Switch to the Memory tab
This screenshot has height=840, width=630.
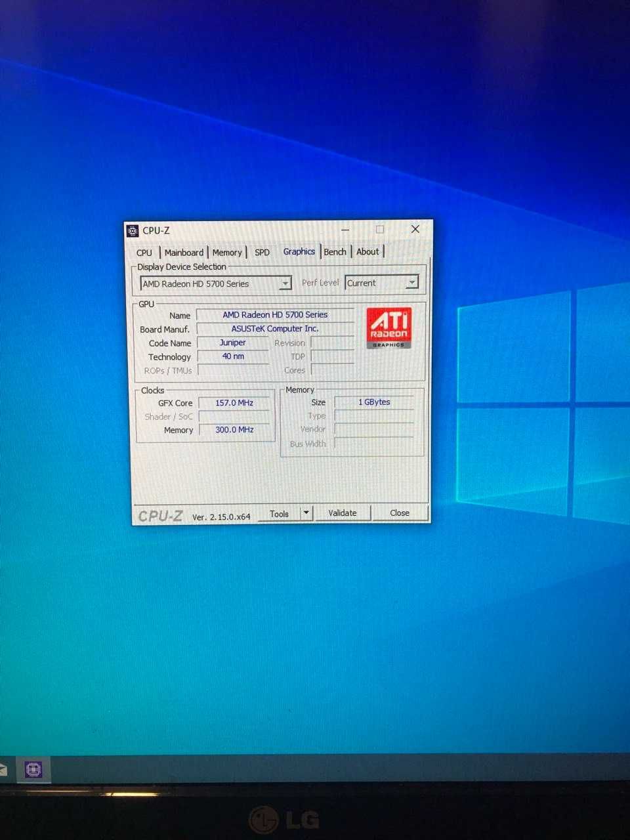[x=227, y=253]
